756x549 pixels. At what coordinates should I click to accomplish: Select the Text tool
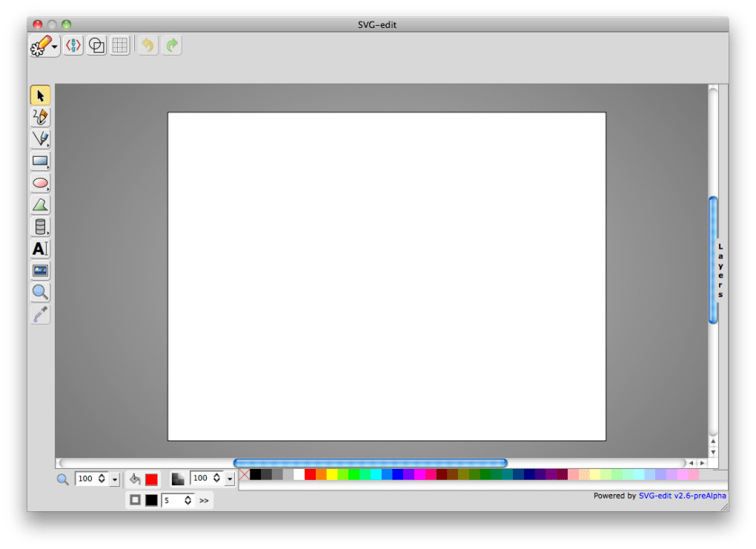tap(41, 249)
